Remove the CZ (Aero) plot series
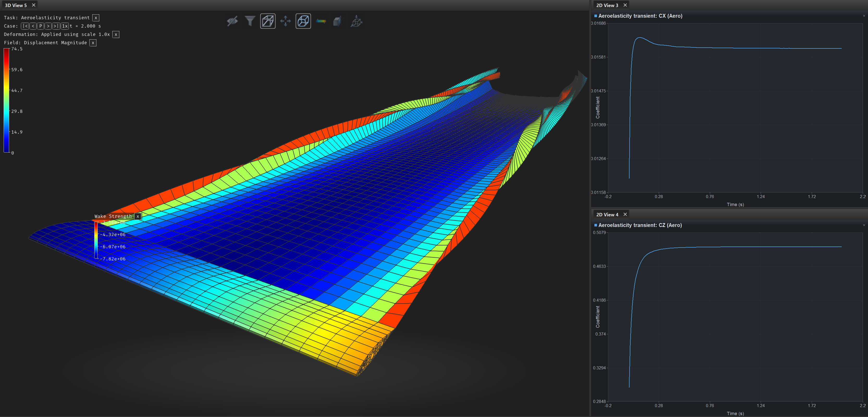This screenshot has height=417, width=868. coord(864,225)
